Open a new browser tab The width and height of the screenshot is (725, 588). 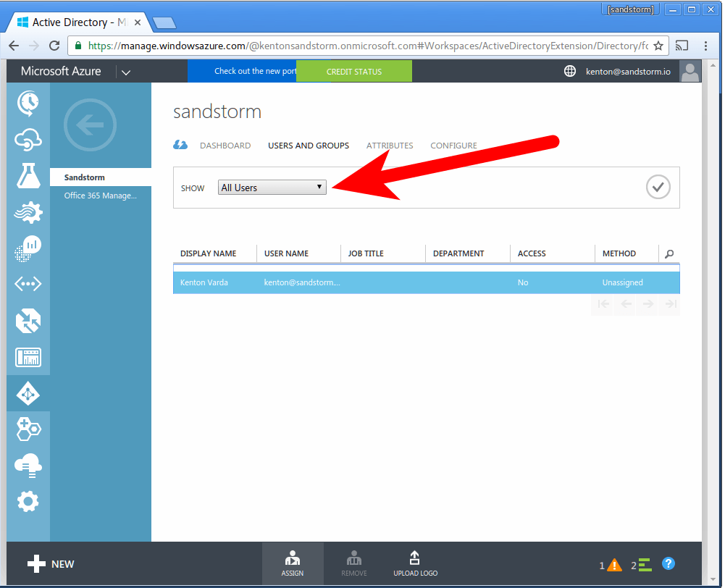164,22
